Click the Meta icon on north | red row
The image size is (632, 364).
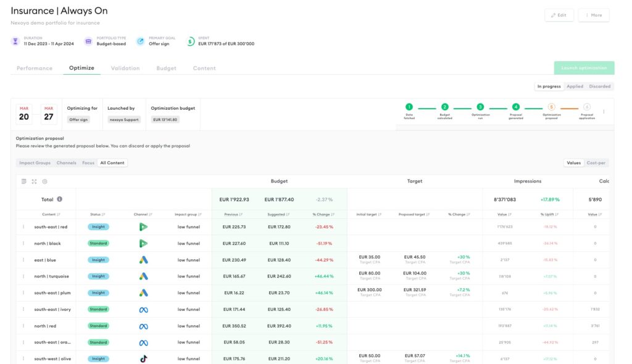pyautogui.click(x=143, y=325)
